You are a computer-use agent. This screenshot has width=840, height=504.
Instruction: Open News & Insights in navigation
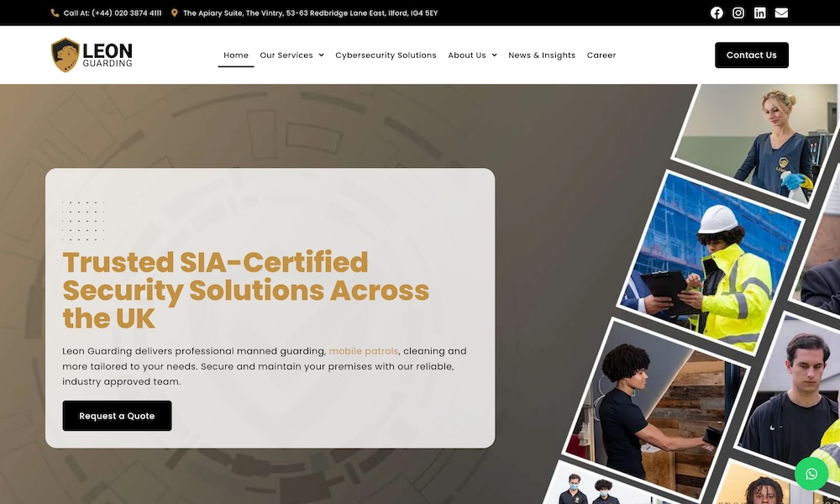(542, 55)
